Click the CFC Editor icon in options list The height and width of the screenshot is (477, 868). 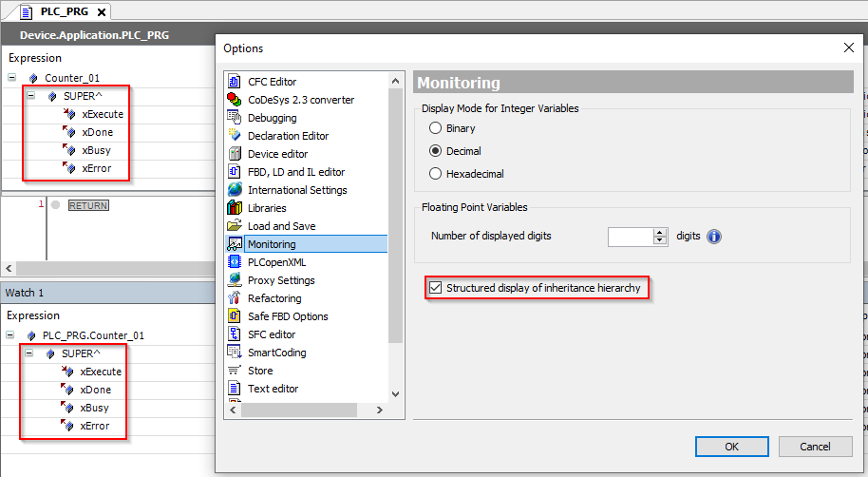coord(235,82)
